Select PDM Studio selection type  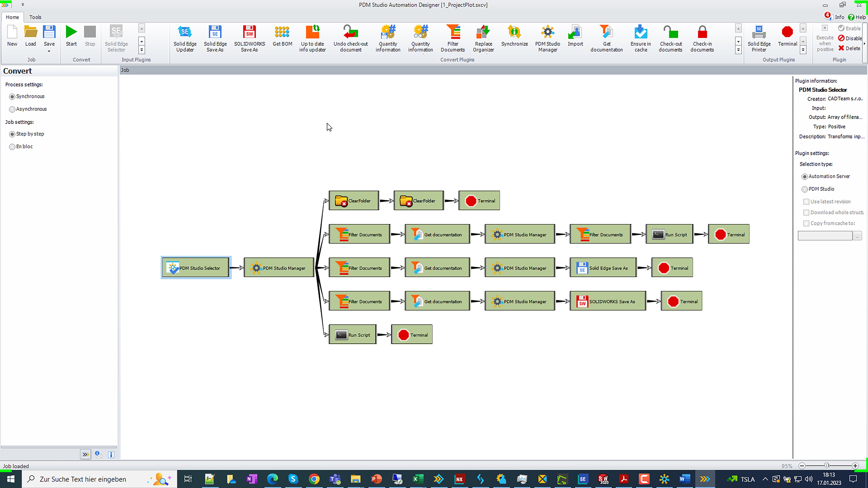[x=805, y=189]
